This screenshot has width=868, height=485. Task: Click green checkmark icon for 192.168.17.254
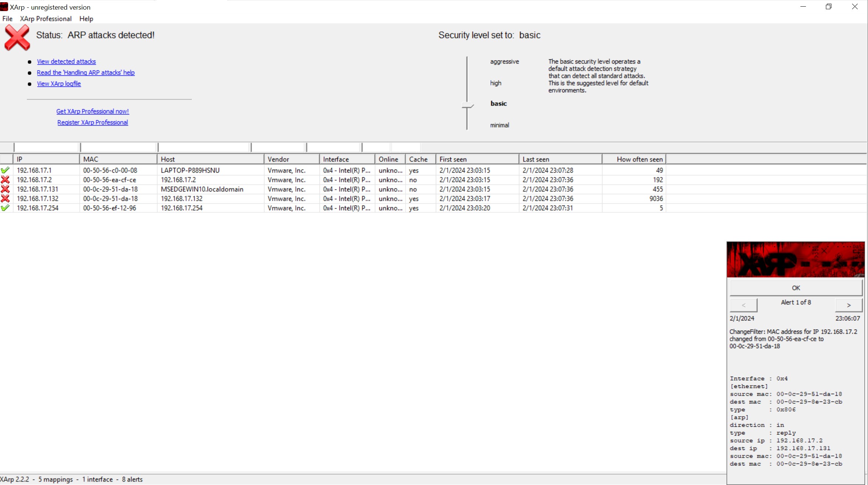[5, 208]
